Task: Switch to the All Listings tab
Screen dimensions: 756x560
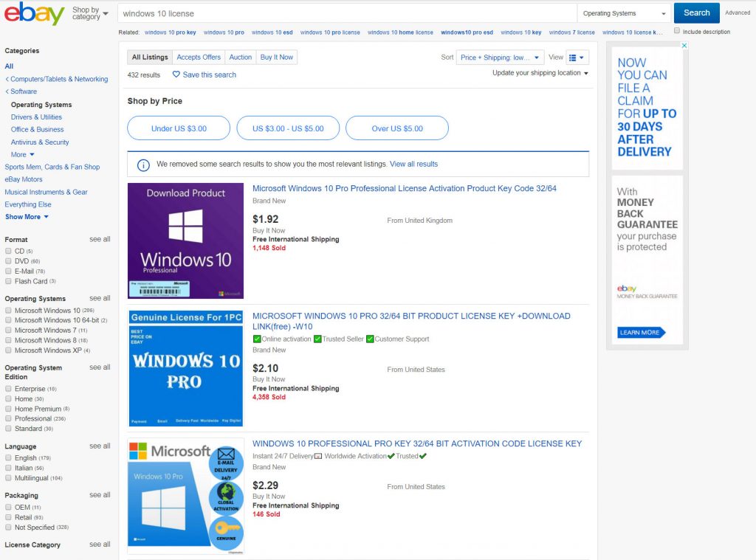Action: pos(150,58)
